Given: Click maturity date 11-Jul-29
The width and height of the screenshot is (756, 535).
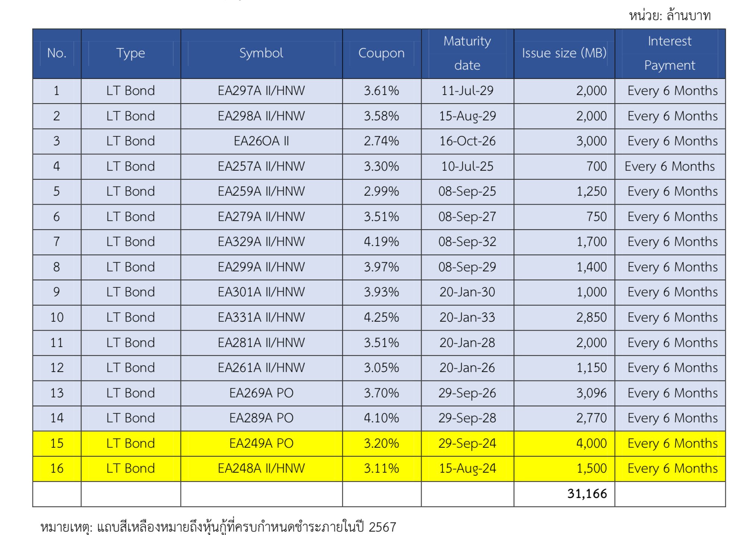Looking at the screenshot, I should (x=467, y=91).
